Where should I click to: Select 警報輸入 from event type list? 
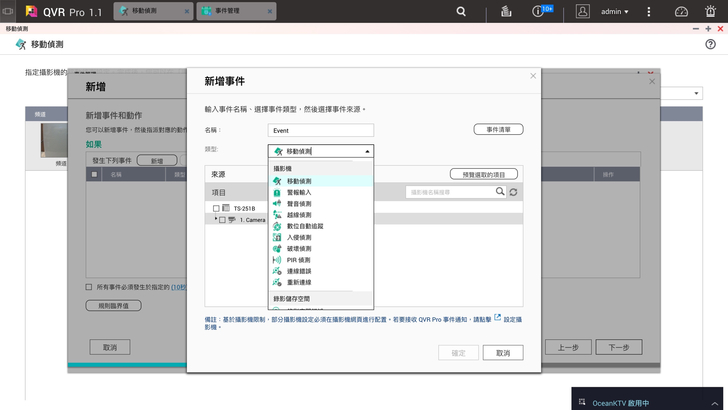298,192
